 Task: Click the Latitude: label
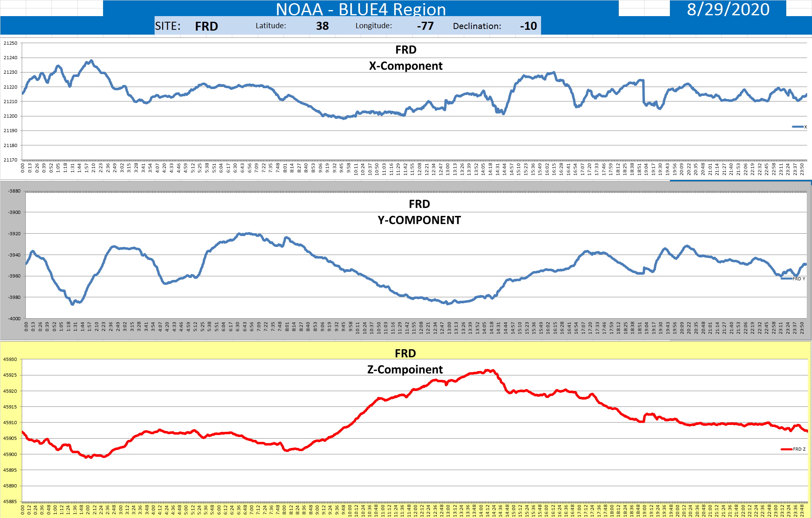tap(271, 26)
